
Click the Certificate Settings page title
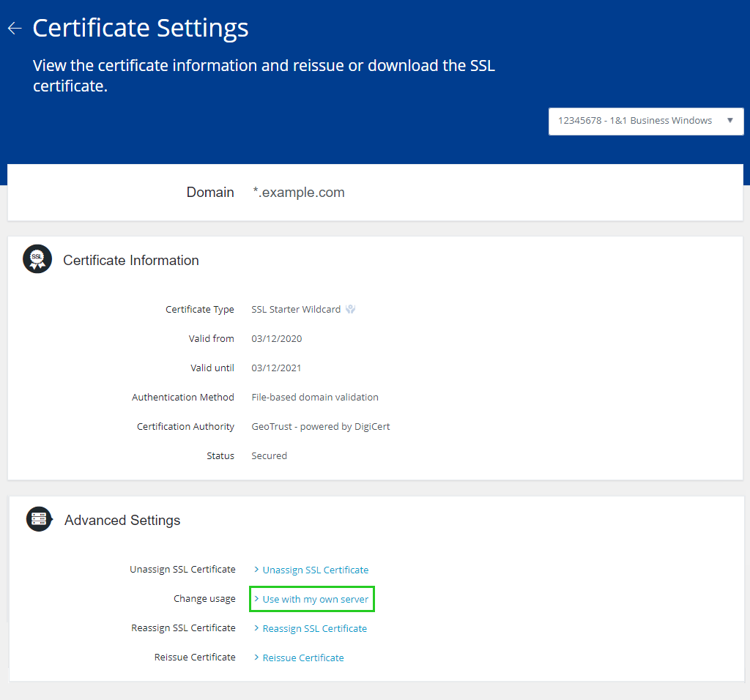pos(141,29)
